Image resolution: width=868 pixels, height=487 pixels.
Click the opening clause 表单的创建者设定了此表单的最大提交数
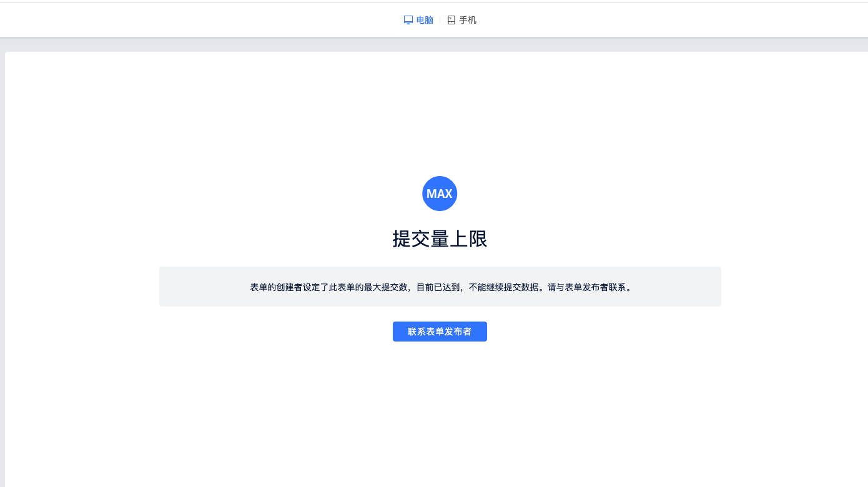click(329, 287)
